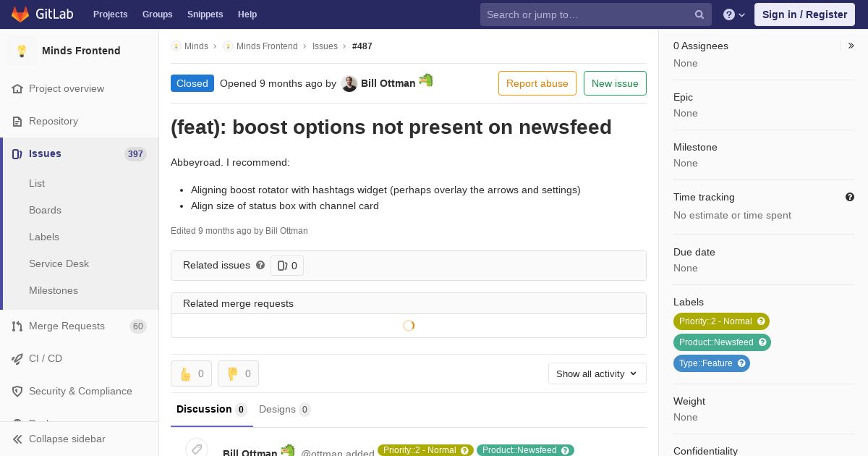
Task: Open Related issues help question icon
Action: [260, 265]
